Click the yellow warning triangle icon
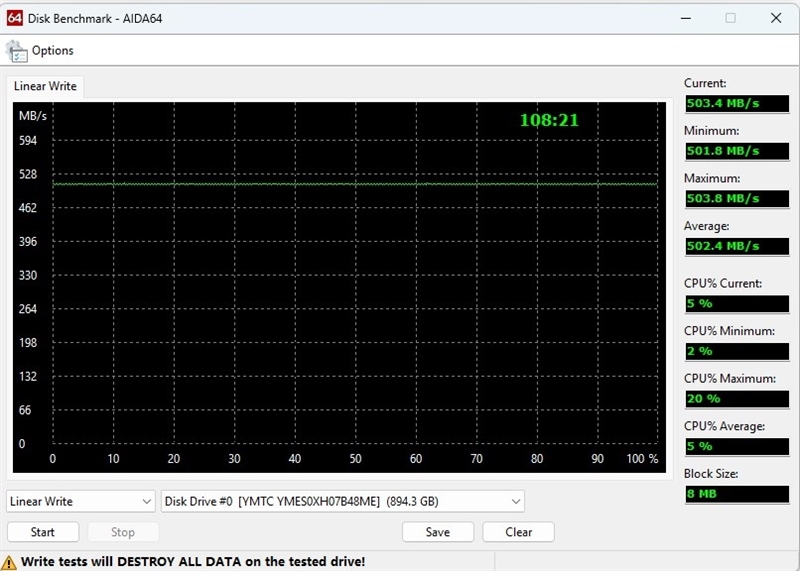This screenshot has width=800, height=571. pyautogui.click(x=10, y=562)
